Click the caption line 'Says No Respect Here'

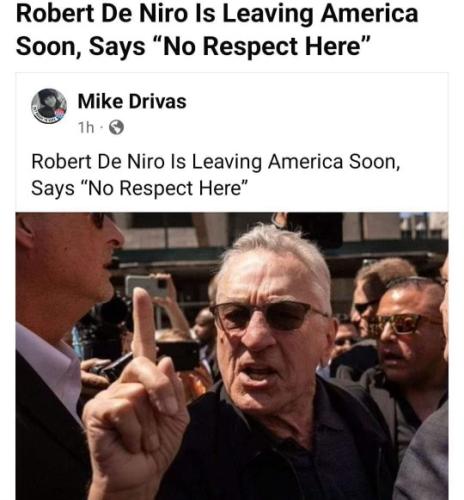(140, 188)
